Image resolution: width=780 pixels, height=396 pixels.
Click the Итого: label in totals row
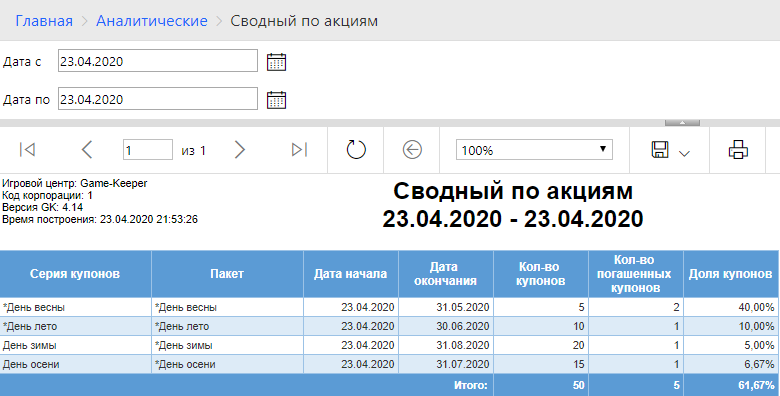471,385
